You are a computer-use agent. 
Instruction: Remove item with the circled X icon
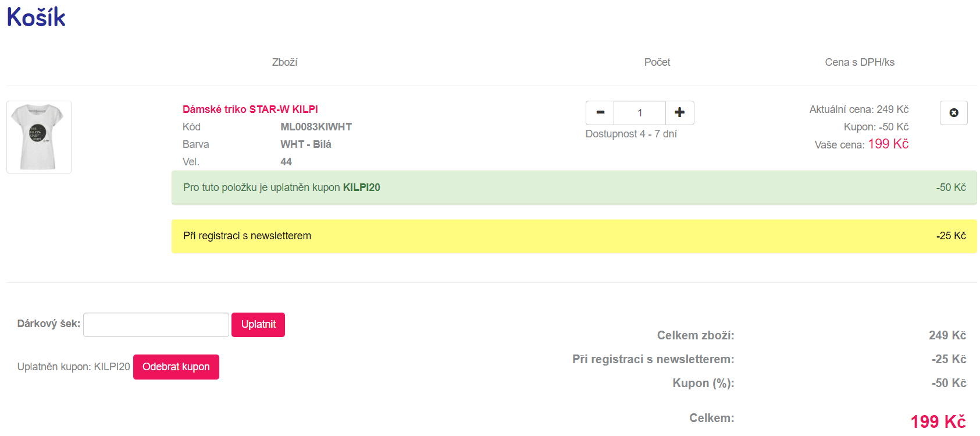coord(953,113)
